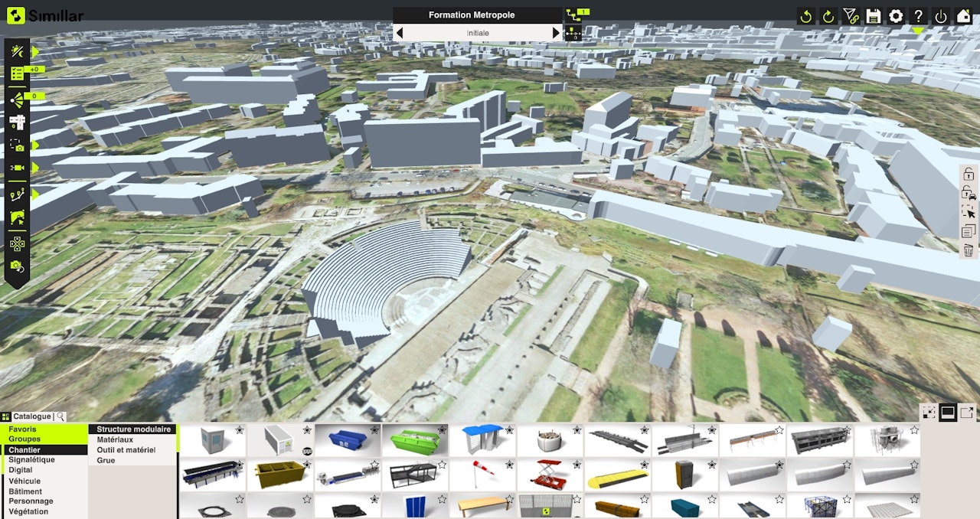Click the padlock with vehicle icon
The image size is (980, 519).
pyautogui.click(x=969, y=193)
